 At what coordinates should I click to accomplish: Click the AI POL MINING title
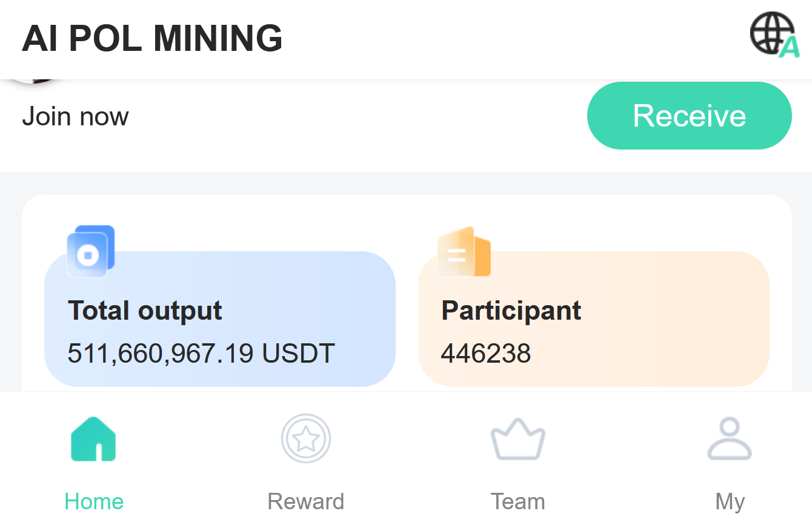click(152, 38)
